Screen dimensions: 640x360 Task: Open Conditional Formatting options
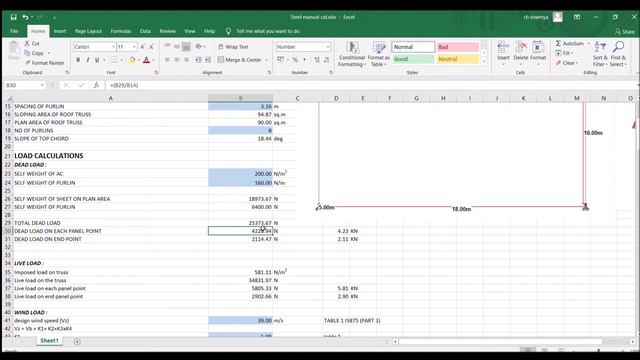tap(351, 54)
